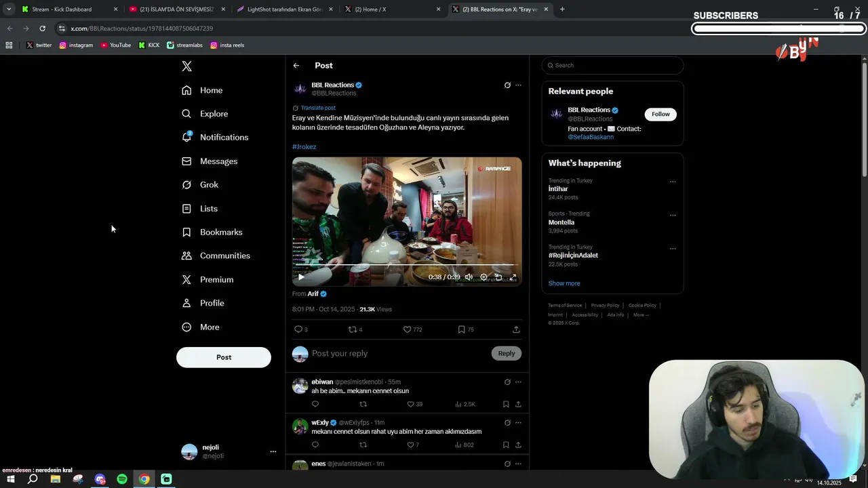Image resolution: width=868 pixels, height=488 pixels.
Task: Follow BBL Reactions
Action: click(660, 114)
